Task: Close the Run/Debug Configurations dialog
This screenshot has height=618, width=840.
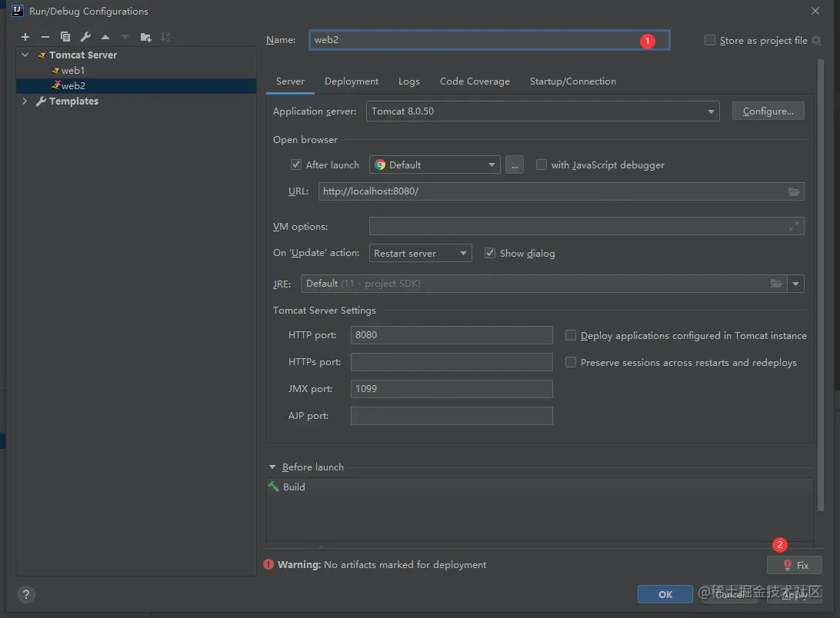Action: (x=815, y=11)
